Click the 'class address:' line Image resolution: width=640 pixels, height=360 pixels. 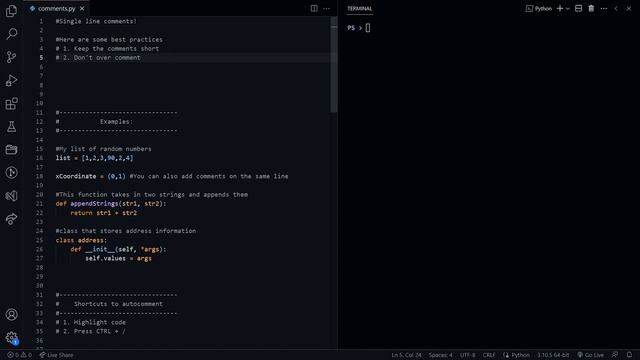pos(81,240)
